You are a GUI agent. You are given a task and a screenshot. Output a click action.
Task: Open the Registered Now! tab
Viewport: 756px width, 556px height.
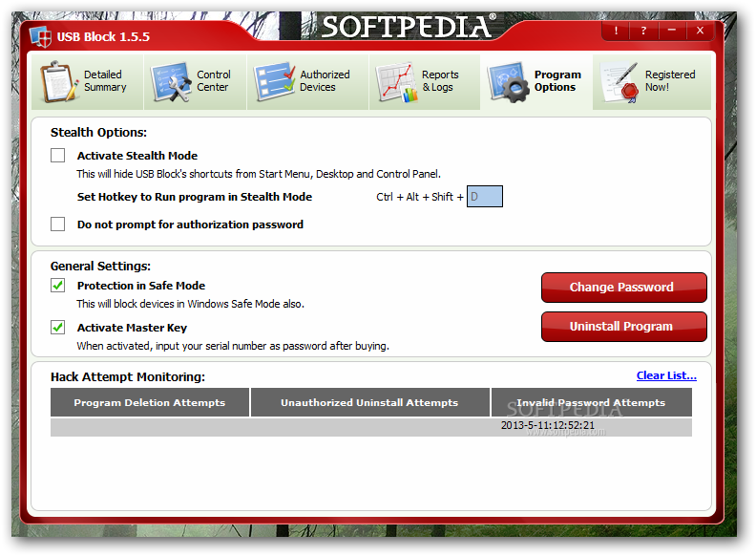pos(652,81)
